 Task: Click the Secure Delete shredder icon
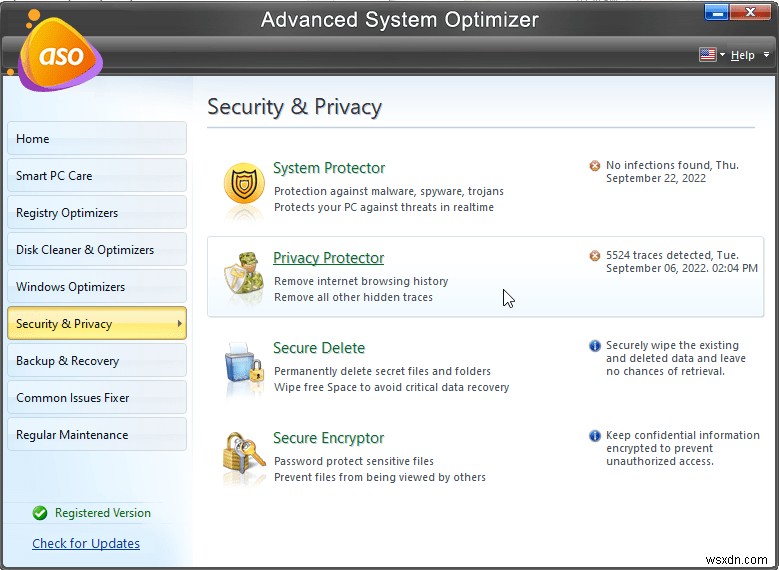[x=243, y=366]
